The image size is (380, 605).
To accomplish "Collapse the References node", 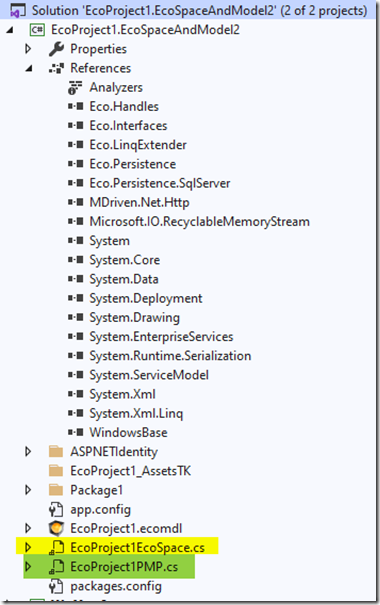I will [29, 69].
